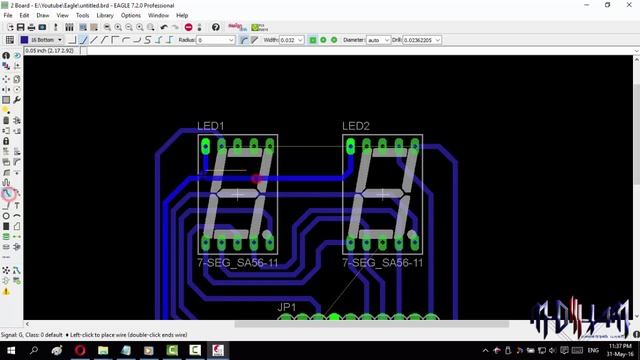Click the Print icon
The height and width of the screenshot is (360, 640).
[x=31, y=27]
